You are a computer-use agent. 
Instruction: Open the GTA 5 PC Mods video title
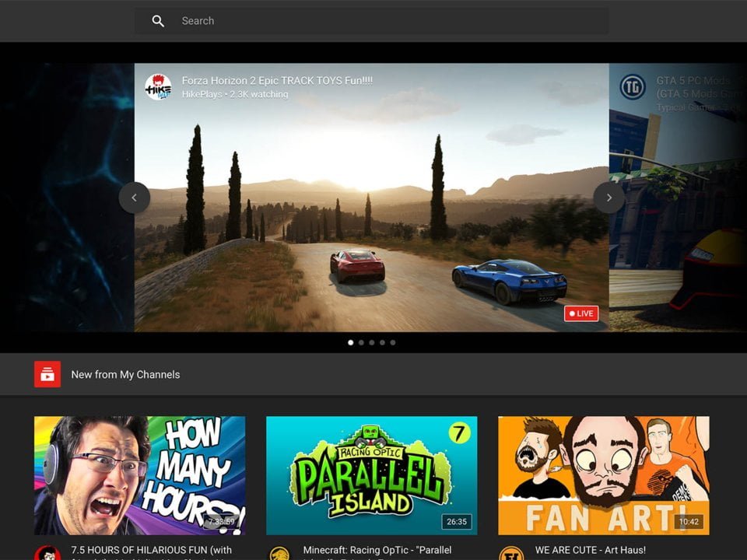(699, 87)
